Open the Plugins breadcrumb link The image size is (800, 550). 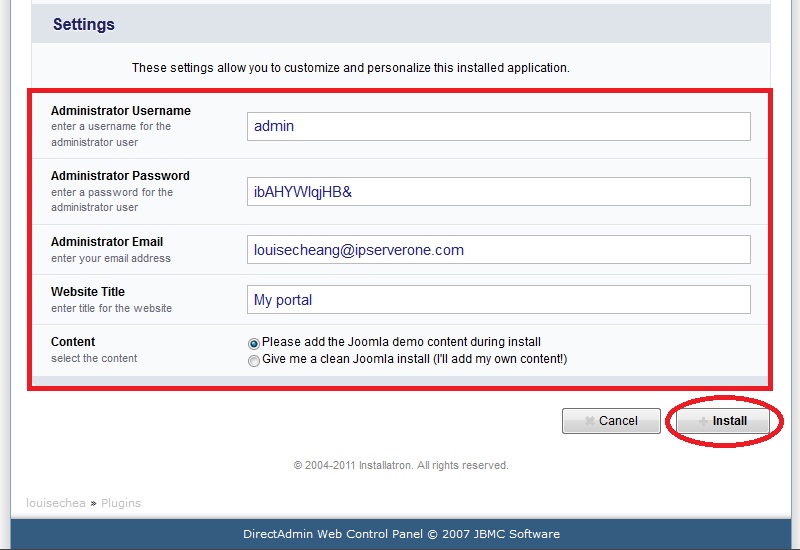click(121, 503)
